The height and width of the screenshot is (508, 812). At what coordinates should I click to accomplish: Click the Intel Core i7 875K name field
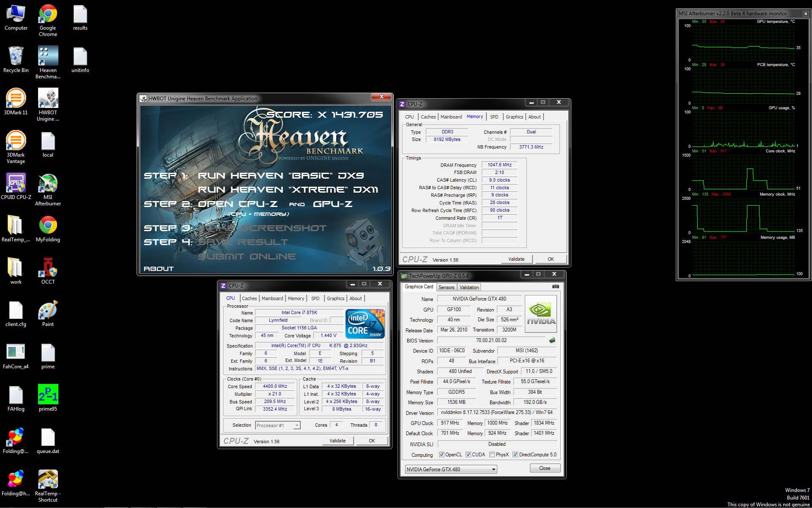coord(299,312)
